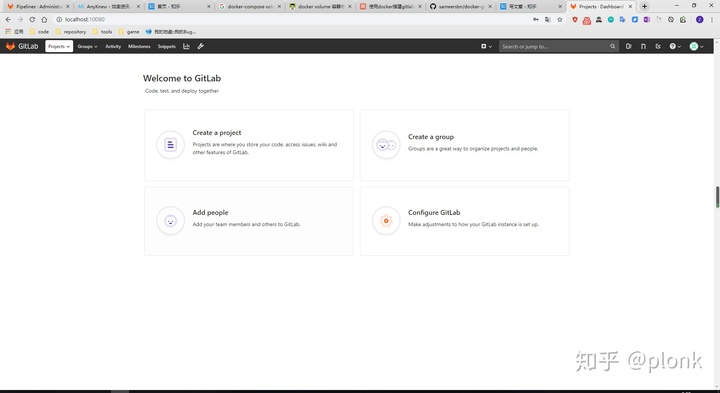Reload the page with refresh icon
Viewport: 720px width, 393px height.
(x=32, y=19)
